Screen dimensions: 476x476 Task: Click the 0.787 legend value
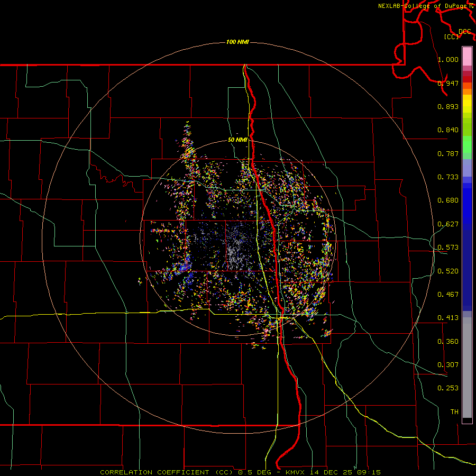point(448,153)
